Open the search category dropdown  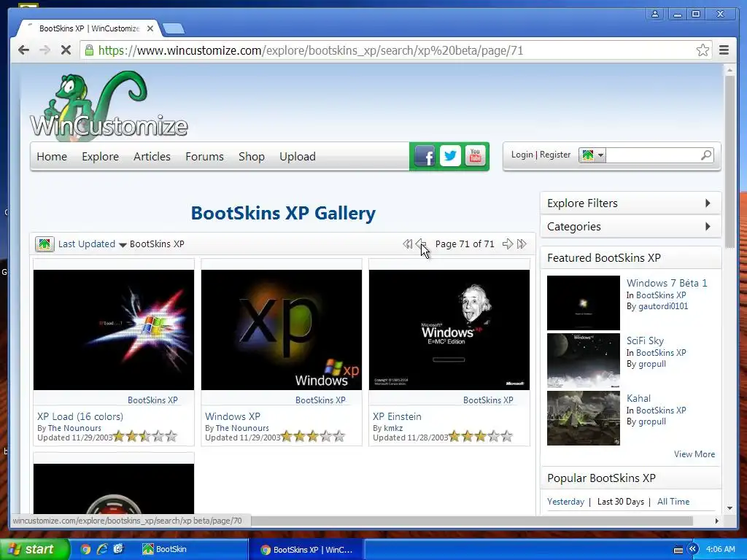point(592,155)
